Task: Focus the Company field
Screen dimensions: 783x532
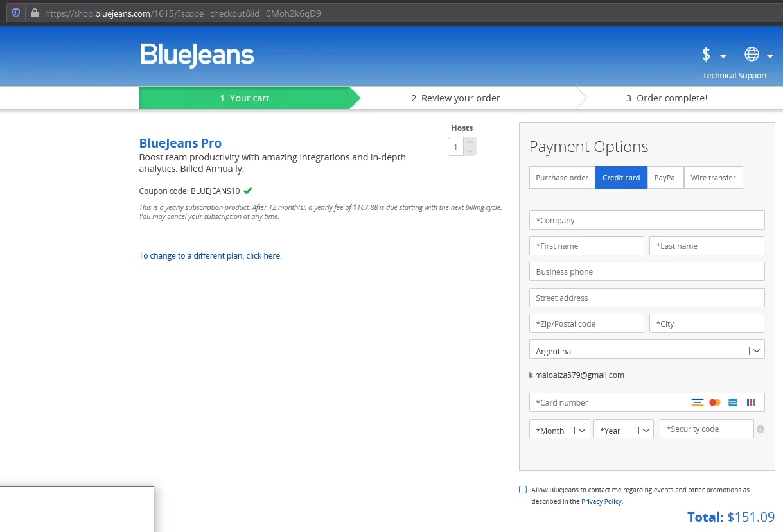Action: point(647,220)
